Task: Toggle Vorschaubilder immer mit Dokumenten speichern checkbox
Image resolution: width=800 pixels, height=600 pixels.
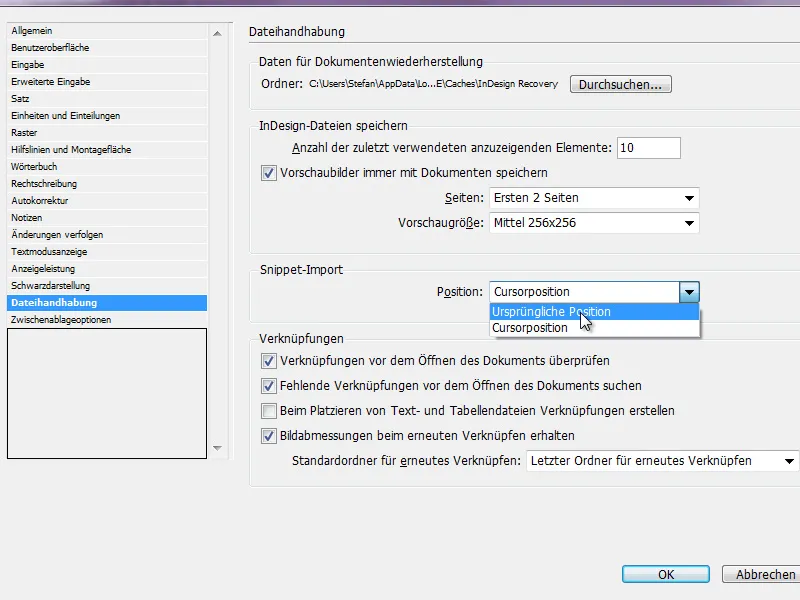Action: click(269, 173)
